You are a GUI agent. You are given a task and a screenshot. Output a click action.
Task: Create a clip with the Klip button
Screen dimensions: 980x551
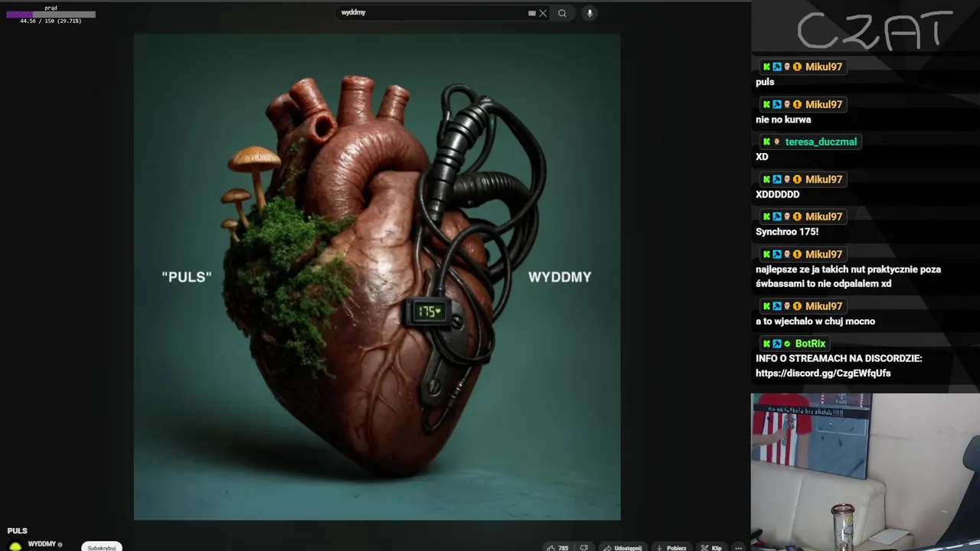pyautogui.click(x=711, y=548)
